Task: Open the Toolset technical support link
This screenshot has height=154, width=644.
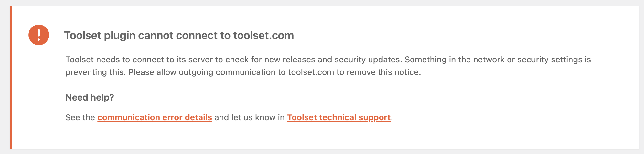Action: pyautogui.click(x=338, y=117)
